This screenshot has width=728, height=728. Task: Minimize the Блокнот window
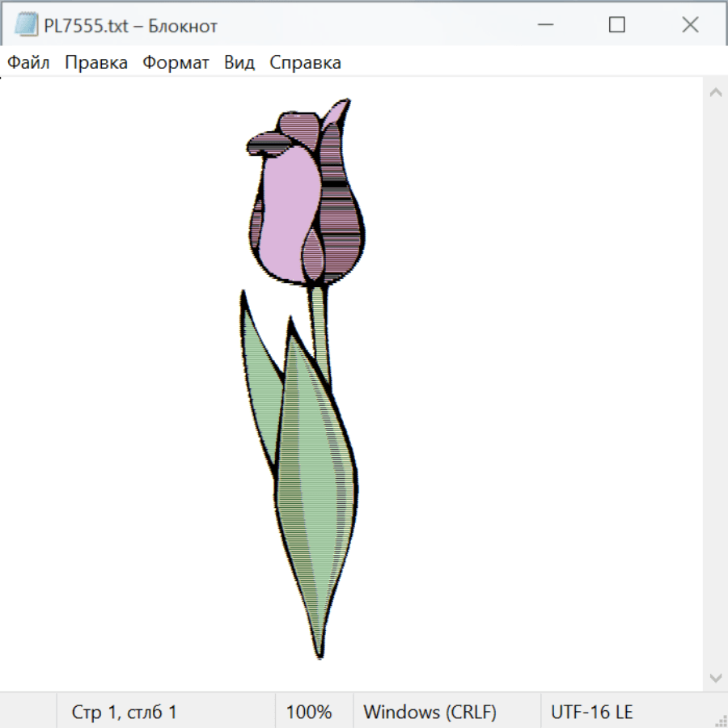[545, 25]
